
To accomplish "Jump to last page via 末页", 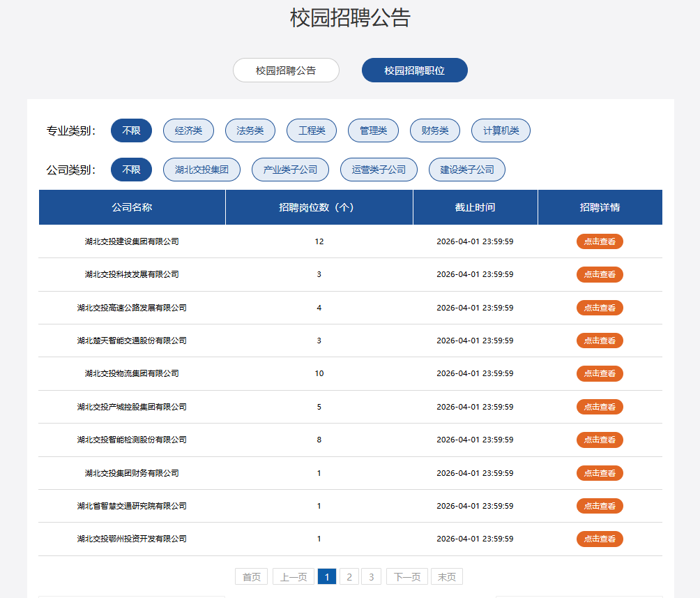I will [447, 576].
